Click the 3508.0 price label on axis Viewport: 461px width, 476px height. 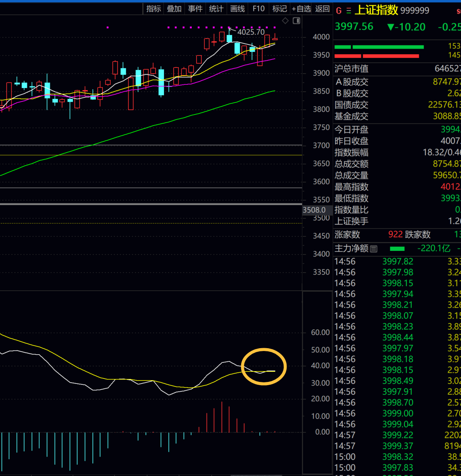point(314,210)
